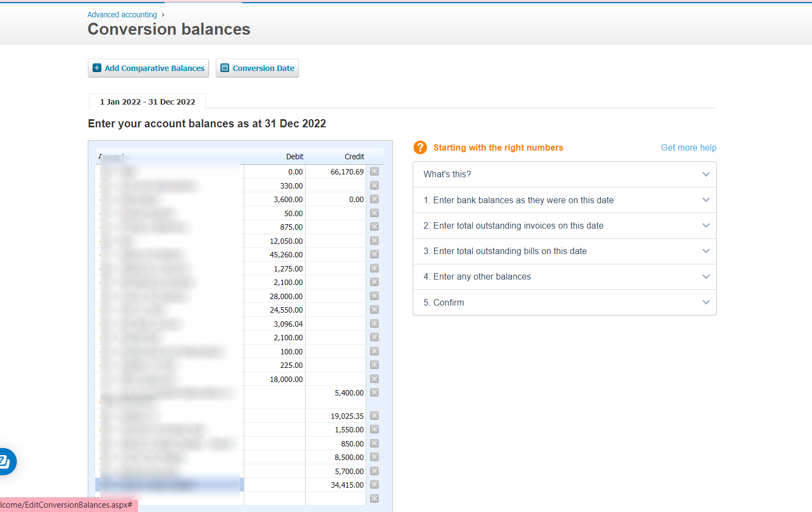This screenshot has height=512, width=812.
Task: Remove the 1,550.00 credit row
Action: tap(374, 429)
